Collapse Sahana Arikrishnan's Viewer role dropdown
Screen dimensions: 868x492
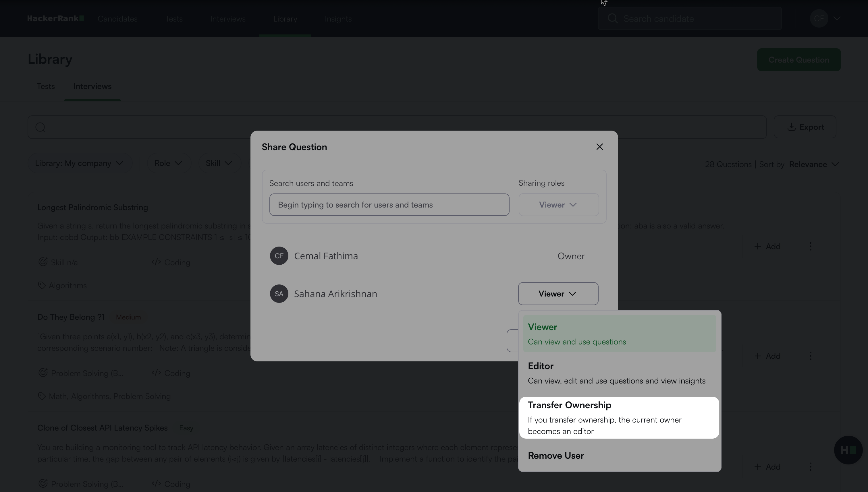558,294
